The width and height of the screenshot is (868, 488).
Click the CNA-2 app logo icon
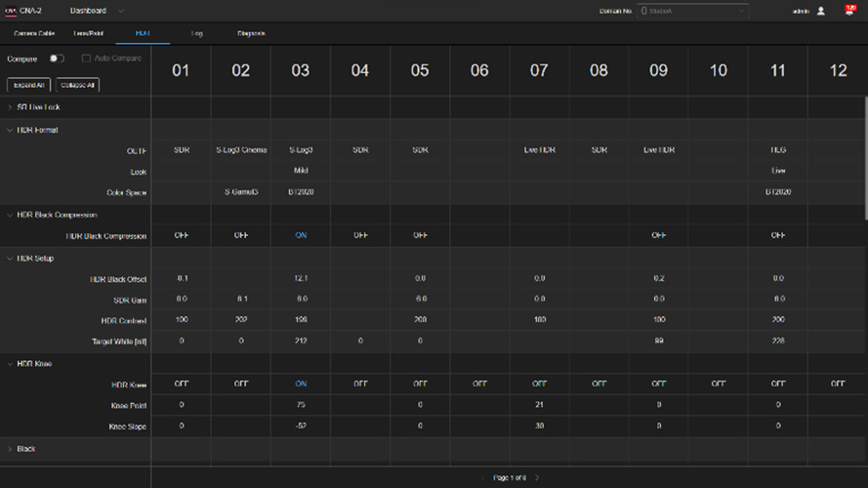[11, 11]
